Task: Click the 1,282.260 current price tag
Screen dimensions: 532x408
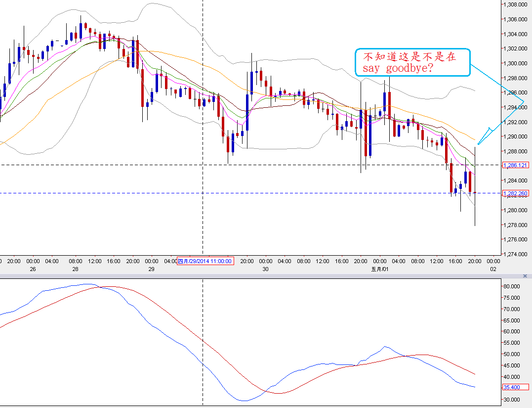Action: pos(515,193)
